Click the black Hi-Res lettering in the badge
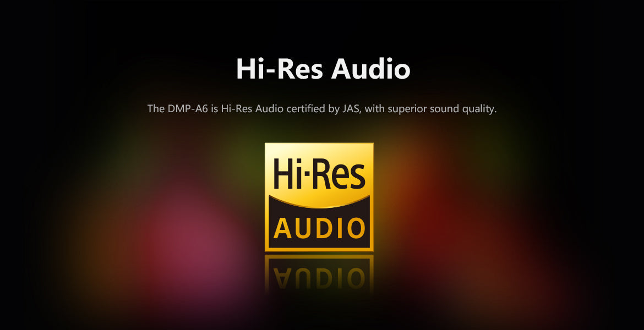This screenshot has width=644, height=330. coord(319,173)
